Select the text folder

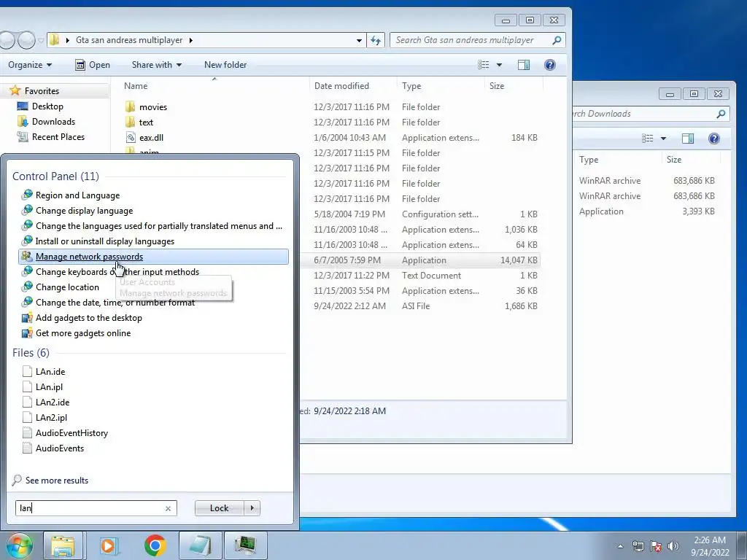click(146, 122)
